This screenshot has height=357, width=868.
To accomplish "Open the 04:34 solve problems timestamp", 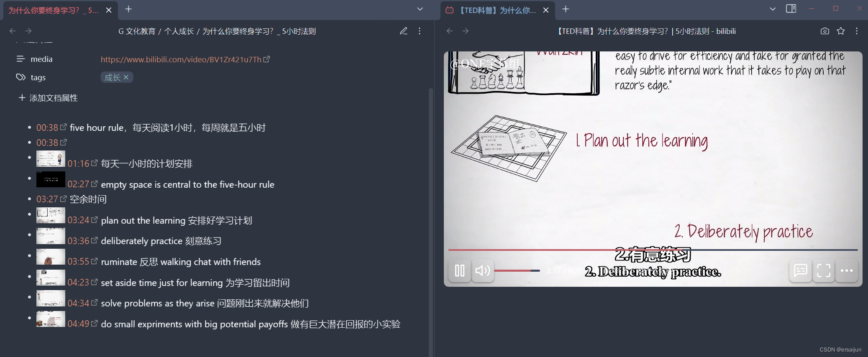I will 78,303.
